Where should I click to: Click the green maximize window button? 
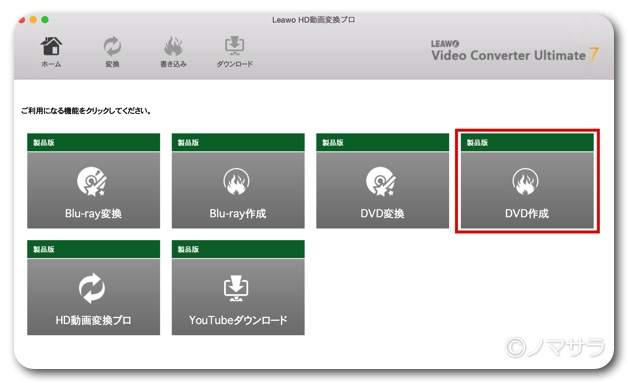click(x=45, y=20)
